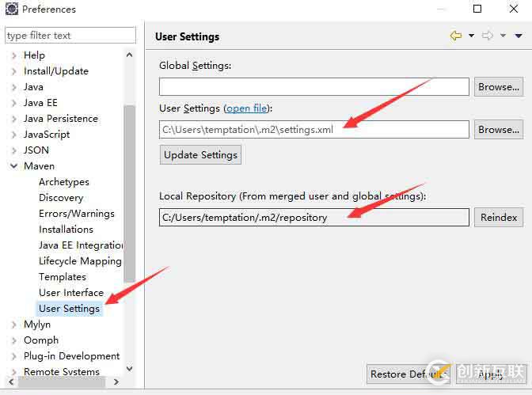Open the preferences view menu triangle

519,36
